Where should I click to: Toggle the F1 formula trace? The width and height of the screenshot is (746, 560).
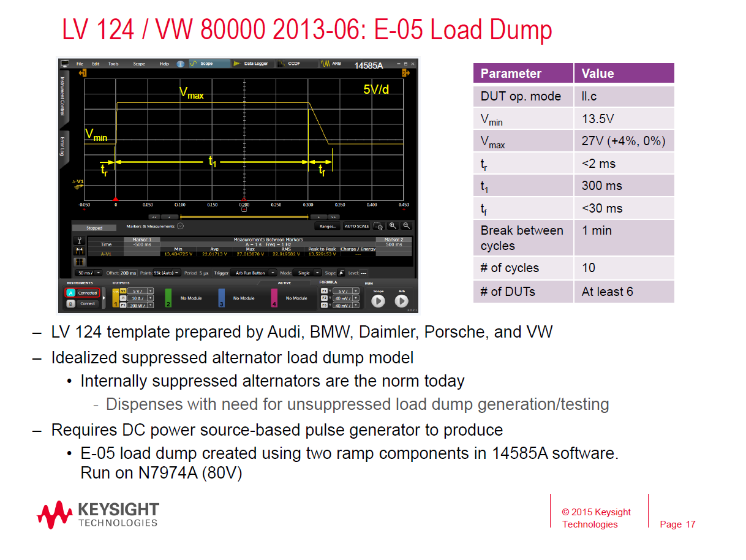pyautogui.click(x=324, y=290)
